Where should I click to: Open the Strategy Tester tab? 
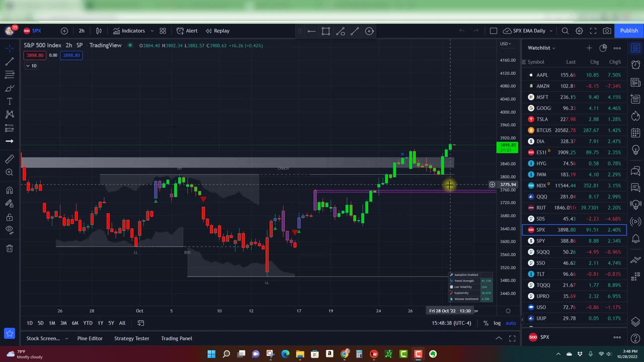coord(131,338)
